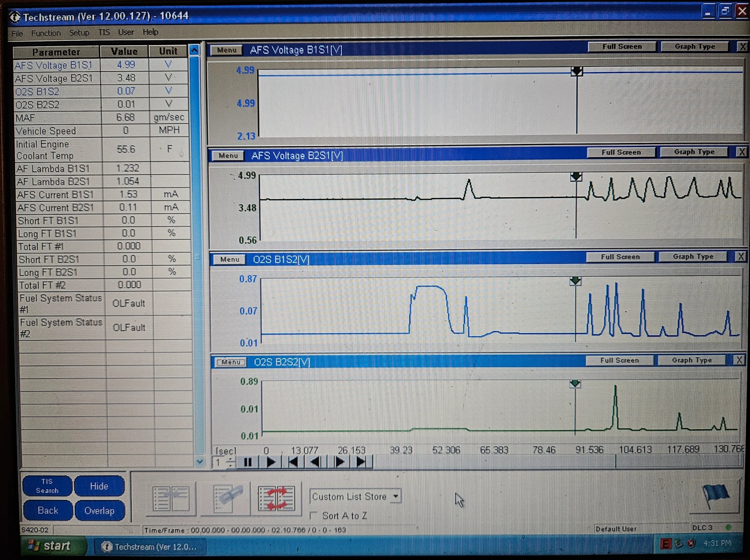Select the MAF parameter row
This screenshot has width=750, height=560.
tap(101, 118)
